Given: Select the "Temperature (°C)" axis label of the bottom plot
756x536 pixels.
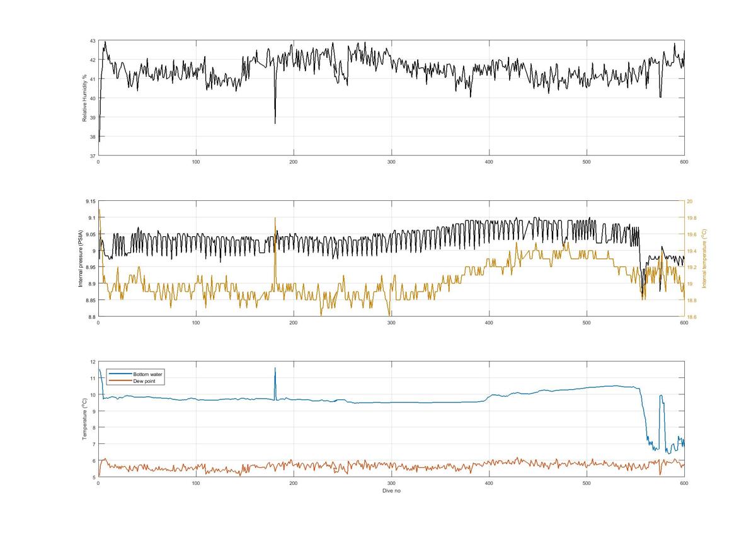Looking at the screenshot, I should coord(84,419).
